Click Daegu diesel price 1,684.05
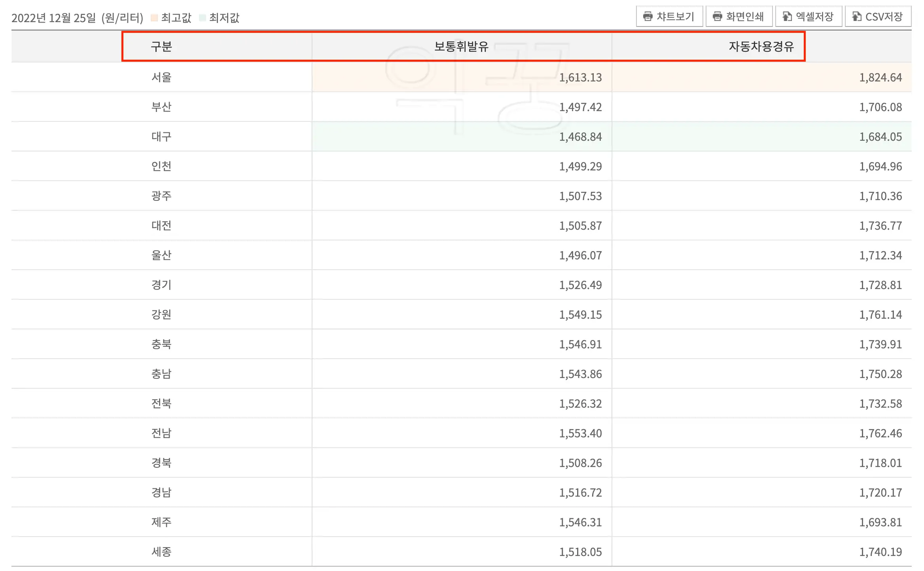The width and height of the screenshot is (924, 571). (880, 137)
